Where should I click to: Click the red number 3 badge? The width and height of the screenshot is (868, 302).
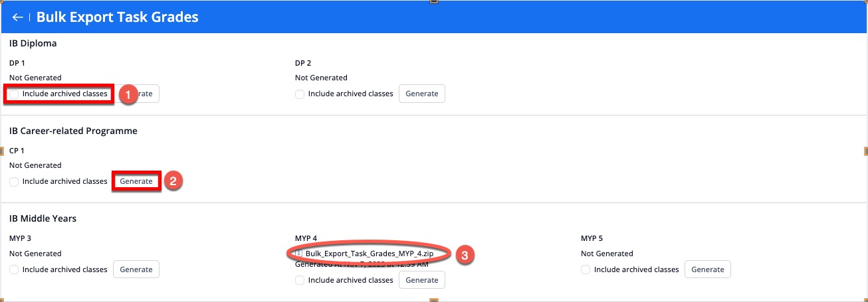tap(467, 254)
